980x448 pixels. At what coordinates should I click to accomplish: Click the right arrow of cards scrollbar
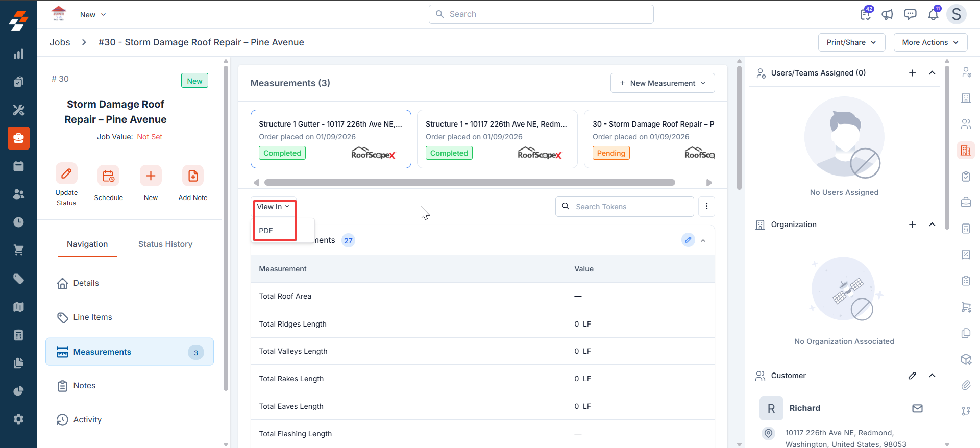tap(709, 183)
